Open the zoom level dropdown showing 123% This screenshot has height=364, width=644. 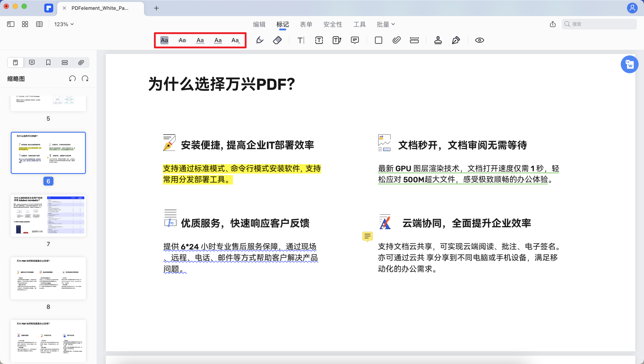click(63, 24)
